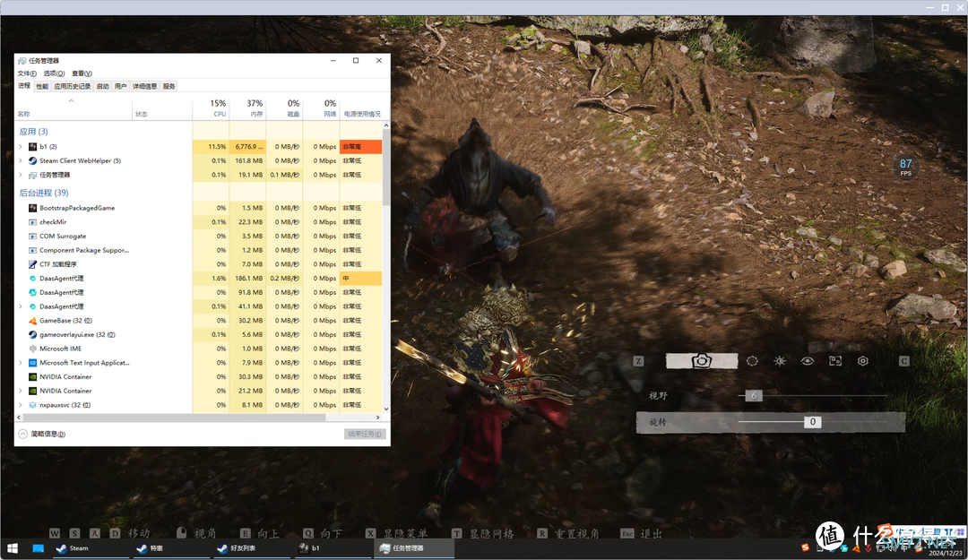
Task: Click the 结束任务 button
Action: coord(365,434)
